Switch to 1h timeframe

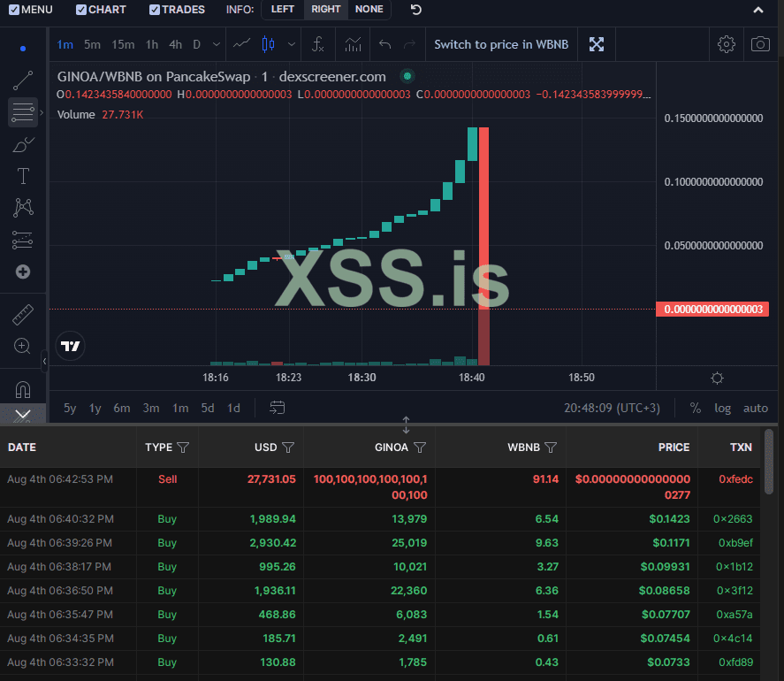tap(151, 44)
